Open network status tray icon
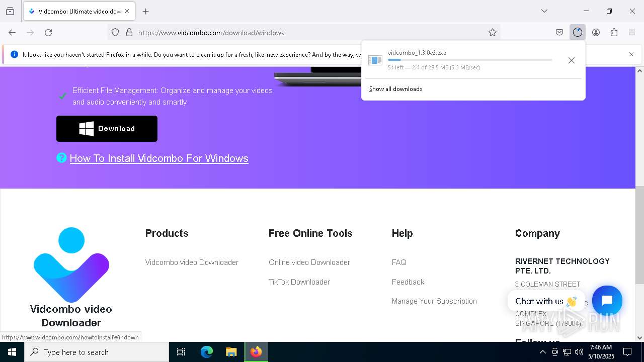The height and width of the screenshot is (362, 644). [567, 352]
